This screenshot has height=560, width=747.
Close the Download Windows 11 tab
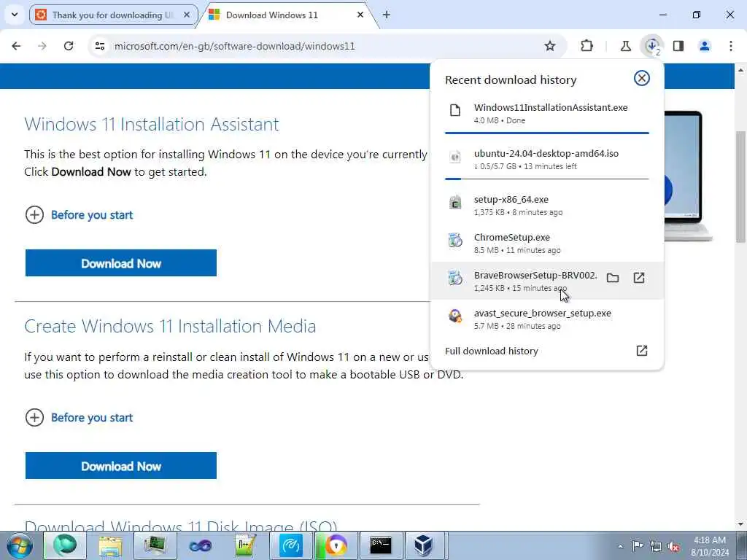click(x=360, y=15)
